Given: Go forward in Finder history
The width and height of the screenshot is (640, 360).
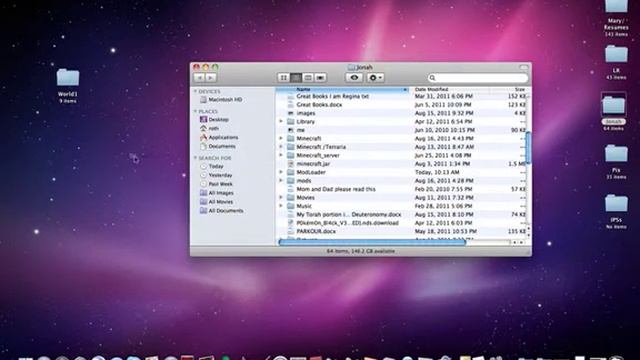Looking at the screenshot, I should (211, 78).
